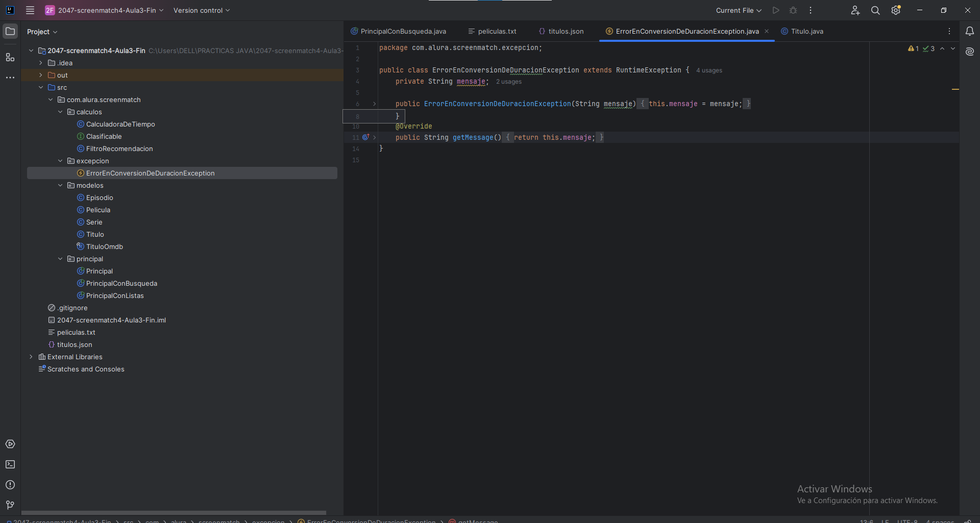Select .gitignore file in tree

click(x=72, y=308)
